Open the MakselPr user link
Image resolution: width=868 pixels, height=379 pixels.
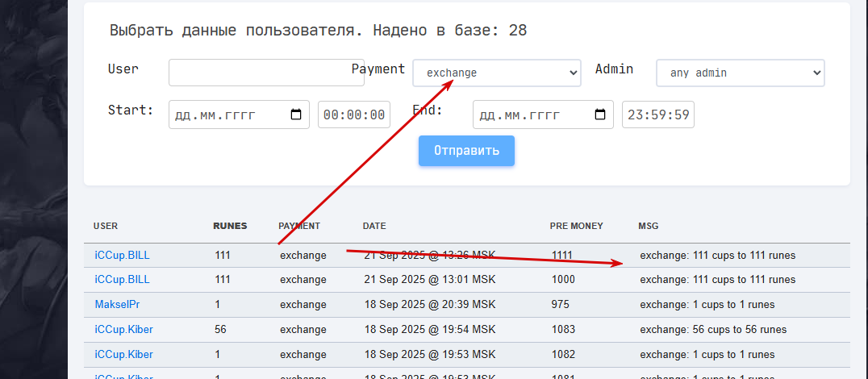[x=118, y=304]
